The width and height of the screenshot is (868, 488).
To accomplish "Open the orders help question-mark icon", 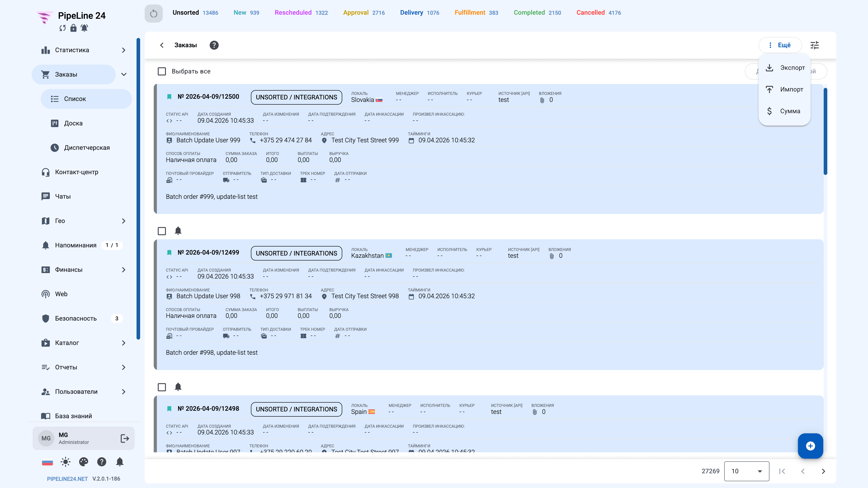I will point(214,45).
